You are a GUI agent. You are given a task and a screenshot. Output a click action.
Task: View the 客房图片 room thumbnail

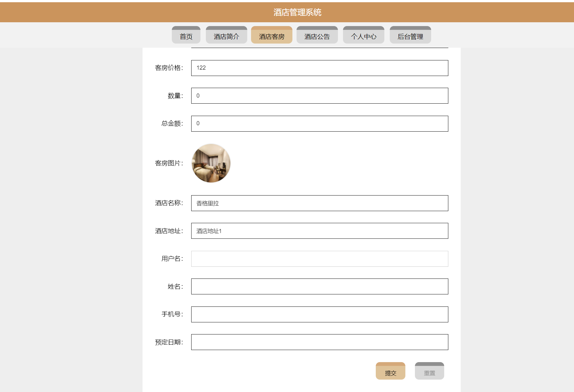211,163
